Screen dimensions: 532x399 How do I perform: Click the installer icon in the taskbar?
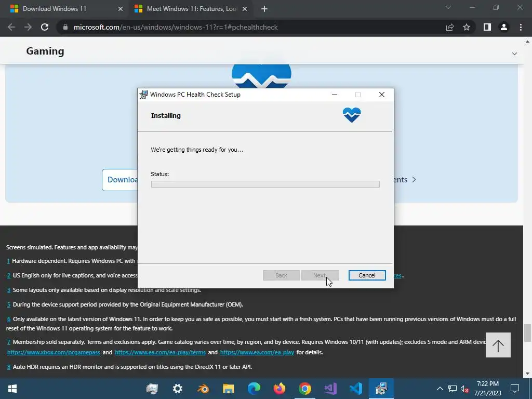(x=381, y=389)
